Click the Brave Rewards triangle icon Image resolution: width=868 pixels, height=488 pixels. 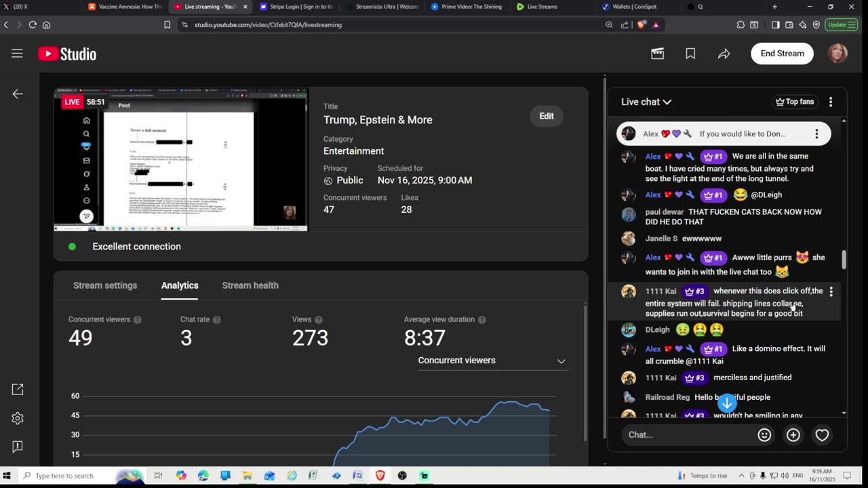point(656,24)
